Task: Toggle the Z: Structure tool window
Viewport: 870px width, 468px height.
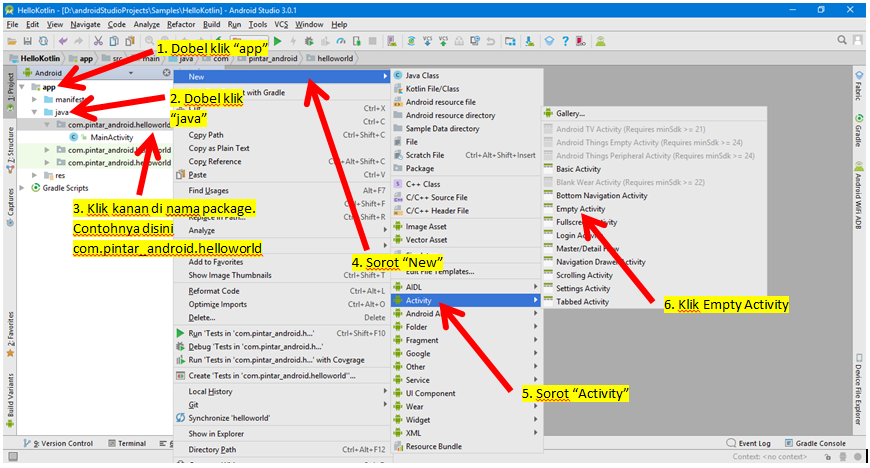Action: pyautogui.click(x=10, y=150)
